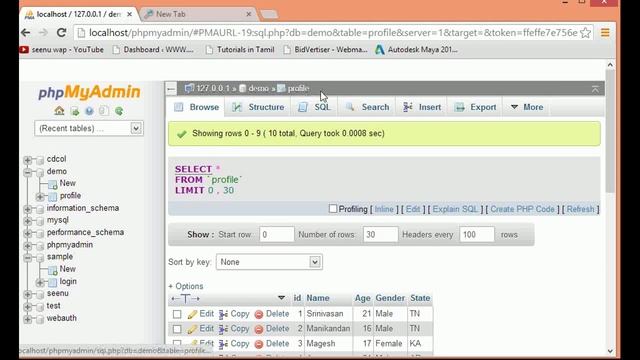Click the log out icon under logo
The image size is (640, 360).
click(75, 111)
